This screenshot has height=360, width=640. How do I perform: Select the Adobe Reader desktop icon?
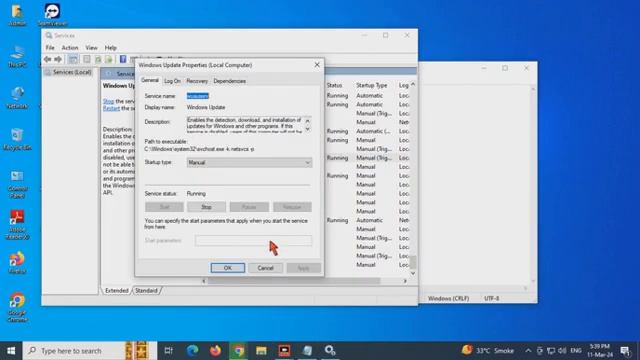pos(17,224)
